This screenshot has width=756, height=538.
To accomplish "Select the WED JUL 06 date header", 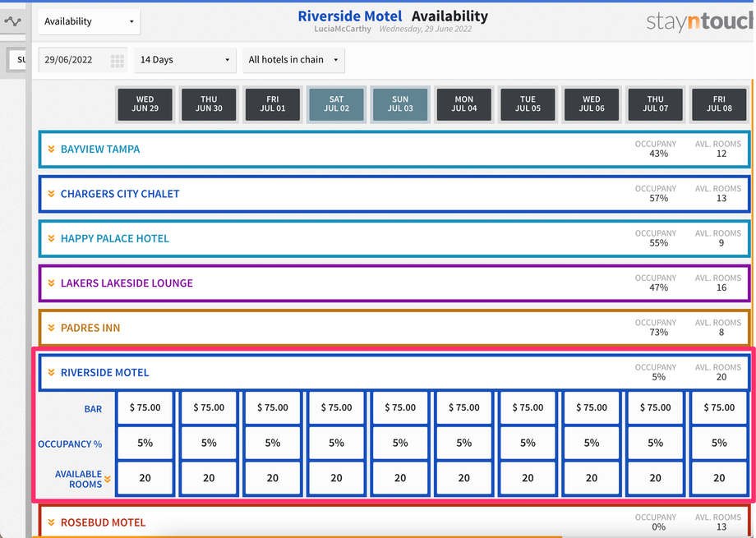I will [x=592, y=104].
